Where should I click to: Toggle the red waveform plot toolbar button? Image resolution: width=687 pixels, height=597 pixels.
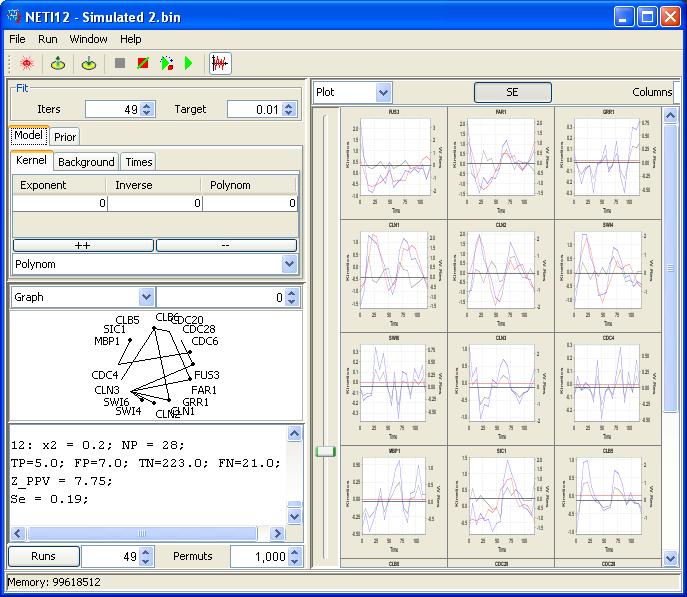click(220, 64)
